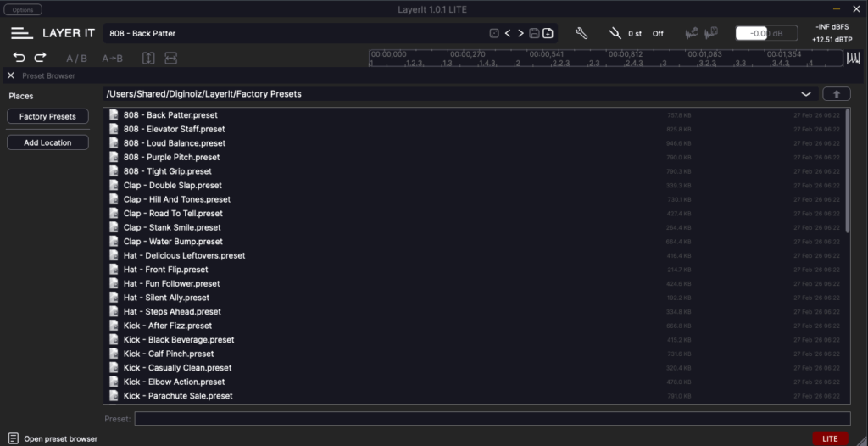
Task: Toggle the vertical fit zoom icon
Action: point(148,59)
